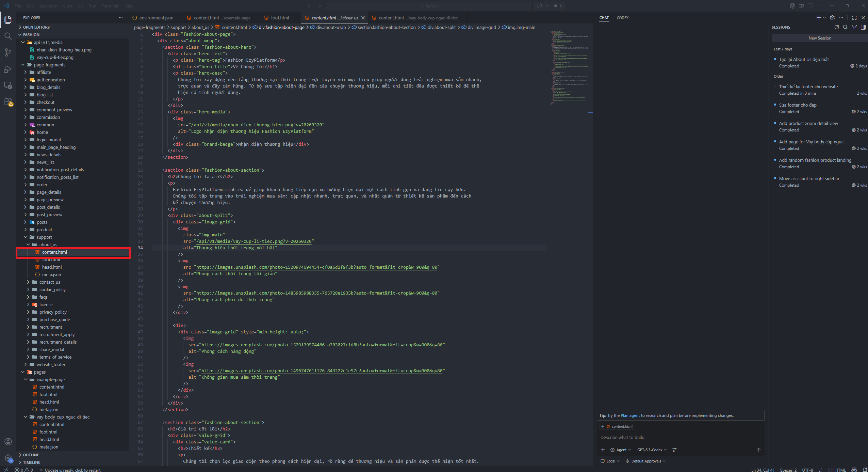This screenshot has height=472, width=868.
Task: Maximize the chat panel
Action: (854, 18)
